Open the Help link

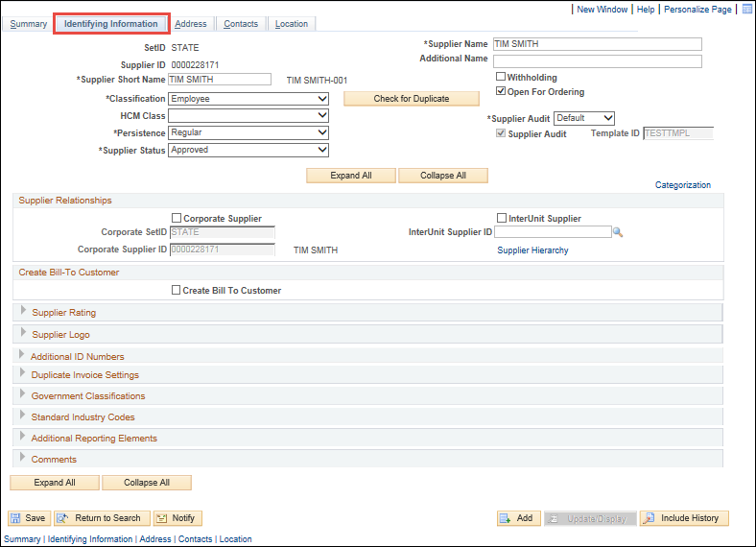(646, 10)
